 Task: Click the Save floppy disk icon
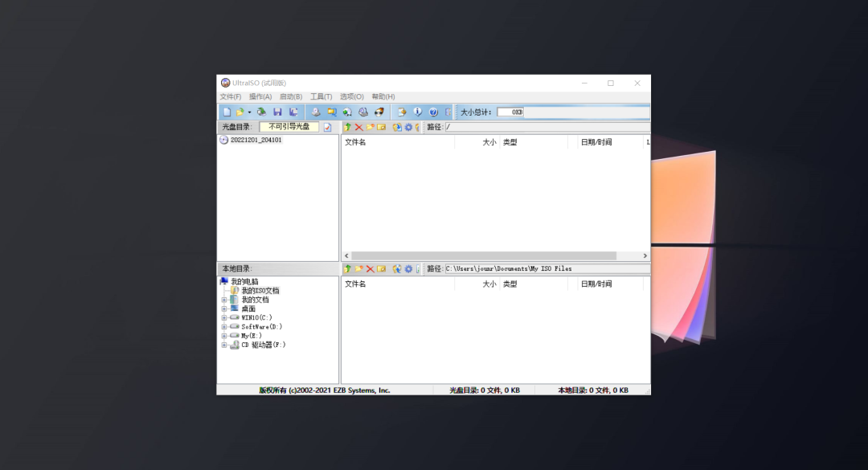coord(277,112)
